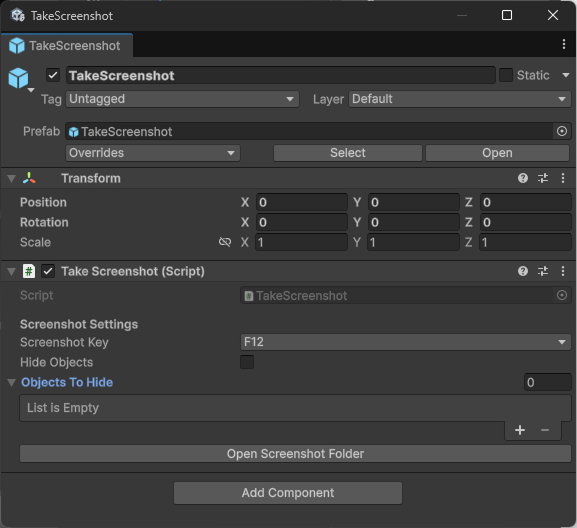577x528 pixels.
Task: Click the Position label
Action: [x=43, y=202]
